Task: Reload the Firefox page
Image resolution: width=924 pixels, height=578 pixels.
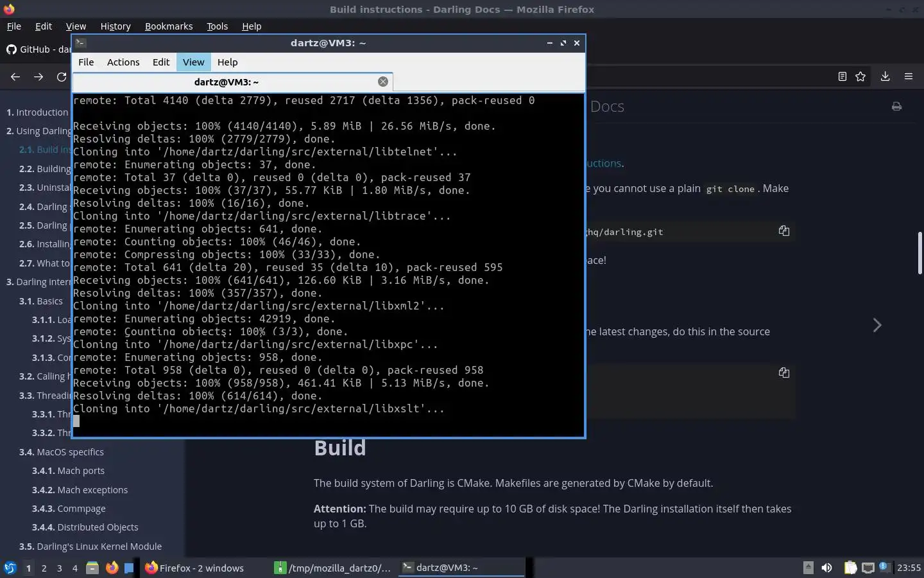Action: 62,76
